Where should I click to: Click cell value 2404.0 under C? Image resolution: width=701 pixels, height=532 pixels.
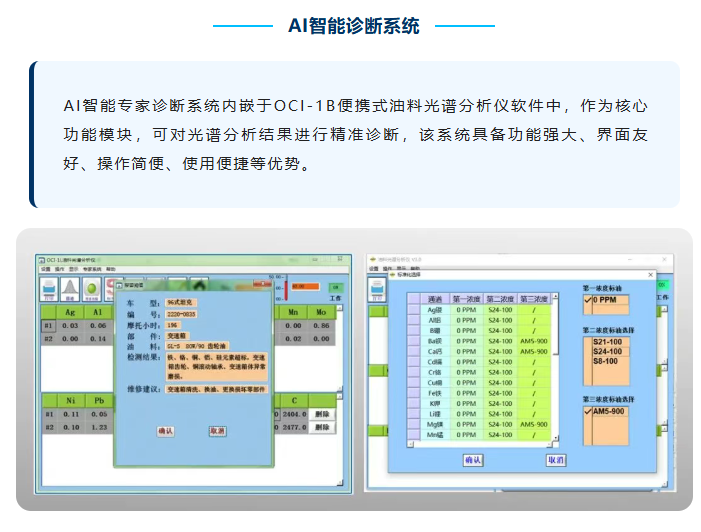click(x=294, y=414)
